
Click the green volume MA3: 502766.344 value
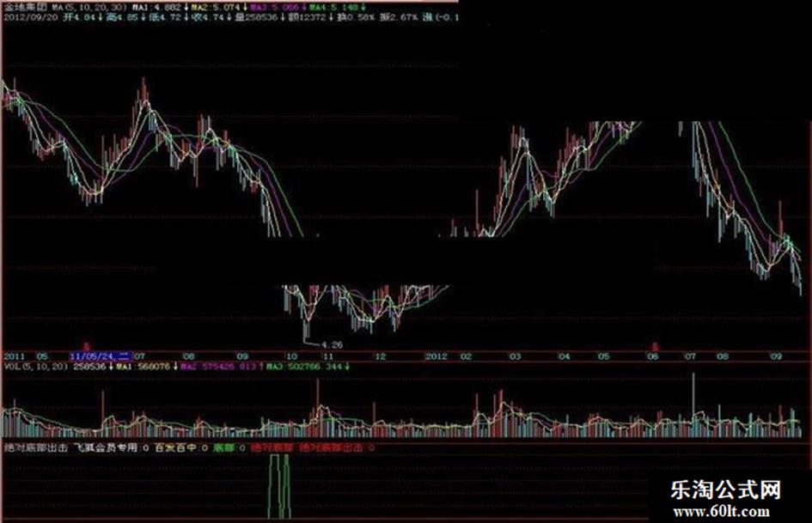pos(304,367)
